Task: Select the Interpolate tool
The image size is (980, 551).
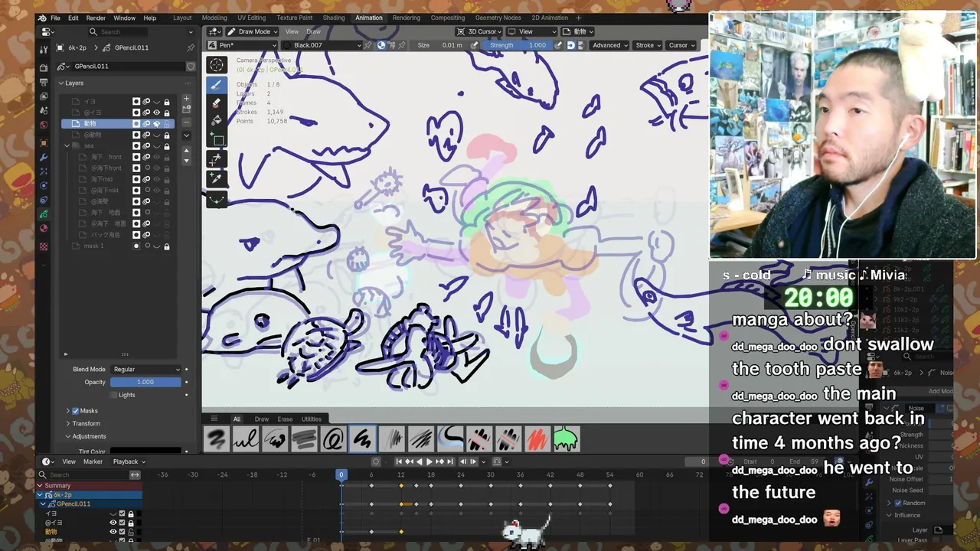Action: click(217, 200)
